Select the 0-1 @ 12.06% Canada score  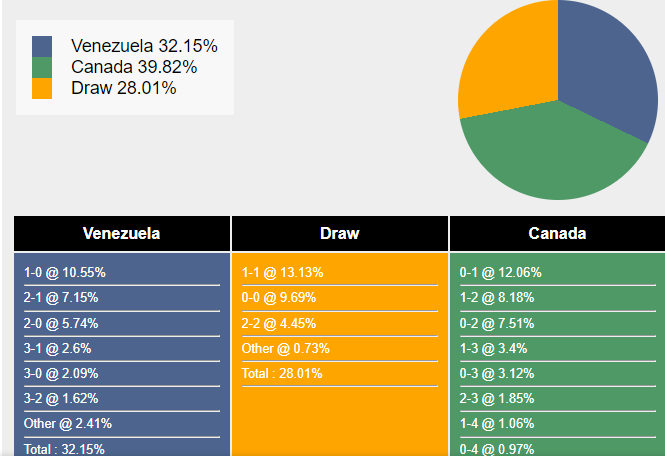tap(500, 272)
